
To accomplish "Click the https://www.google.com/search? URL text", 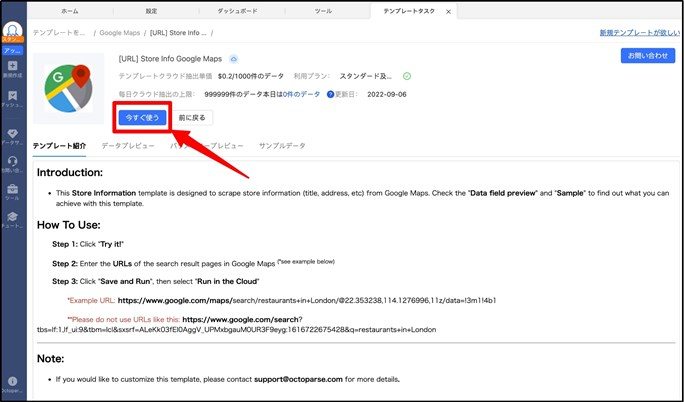I will point(243,320).
